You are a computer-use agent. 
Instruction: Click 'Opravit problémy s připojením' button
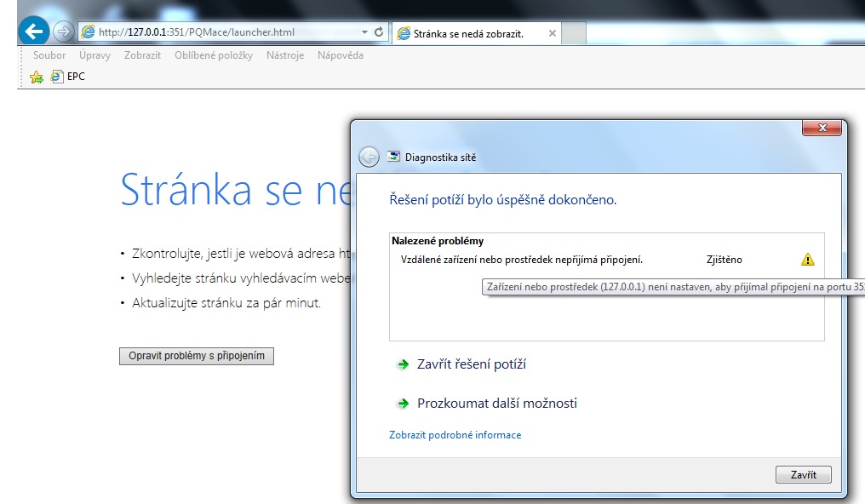click(197, 356)
